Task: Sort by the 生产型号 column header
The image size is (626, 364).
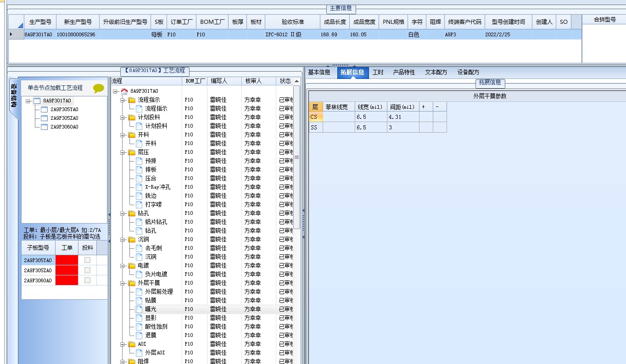Action: click(x=40, y=22)
